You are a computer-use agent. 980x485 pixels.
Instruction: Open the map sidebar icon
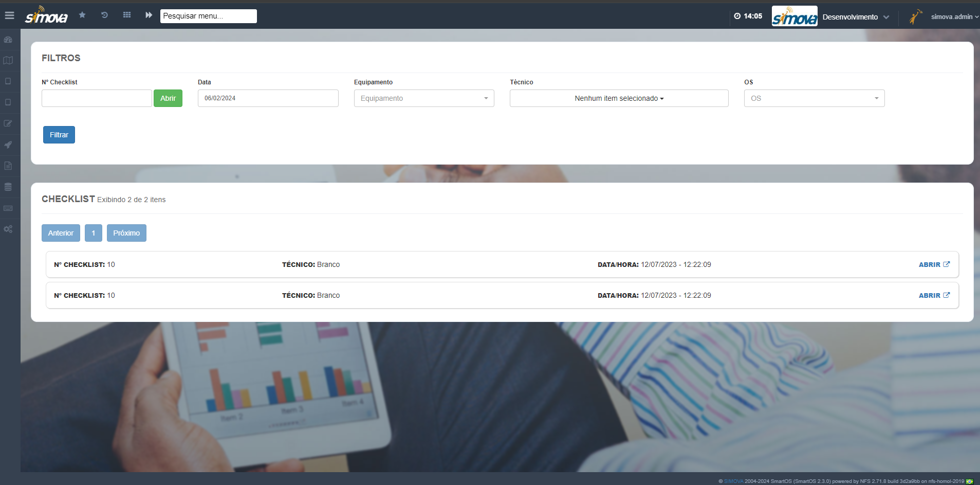click(x=8, y=60)
